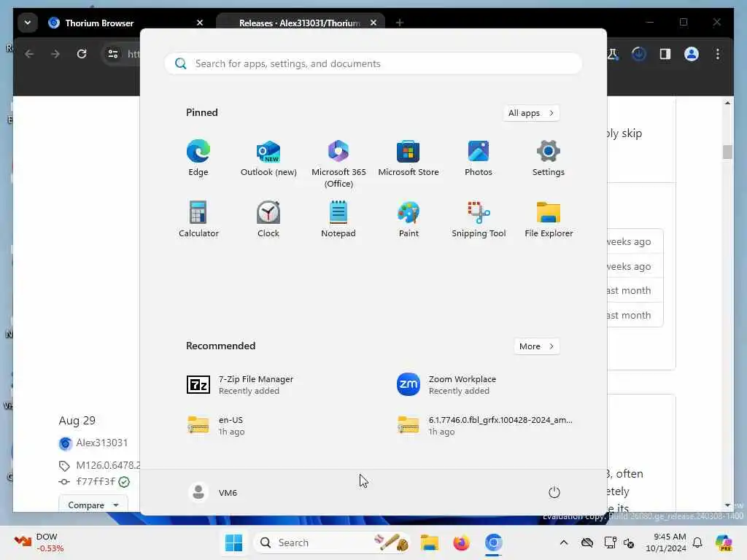Launch the Photos app
The width and height of the screenshot is (747, 560).
click(x=479, y=157)
